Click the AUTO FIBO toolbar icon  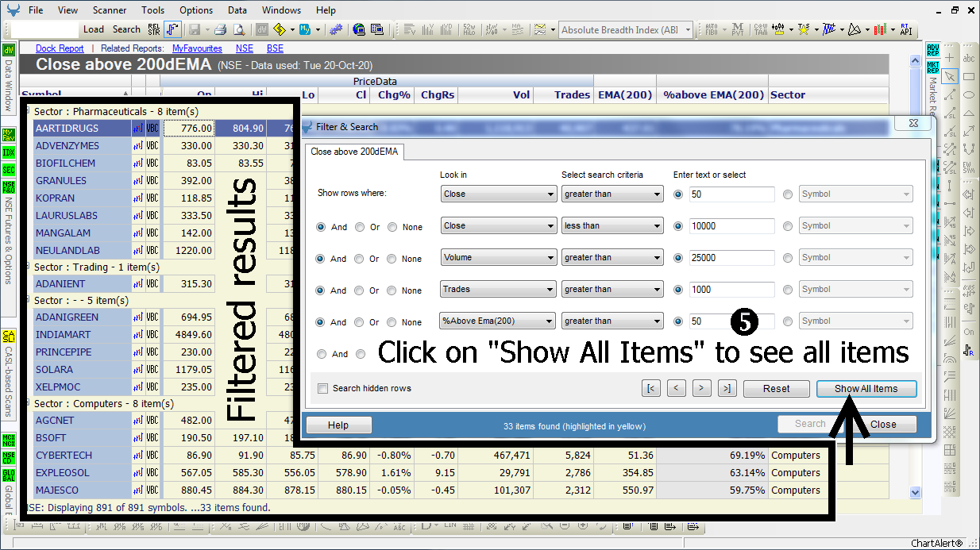point(712,29)
